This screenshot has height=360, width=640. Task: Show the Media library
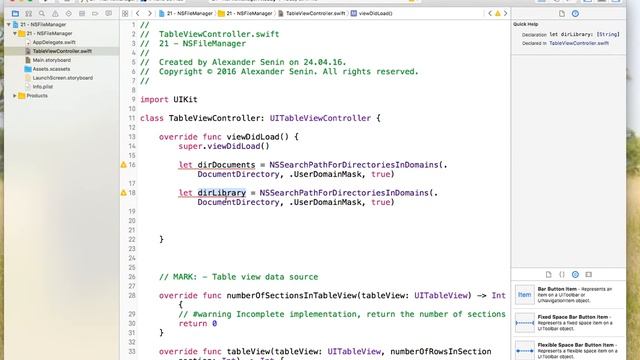(589, 274)
